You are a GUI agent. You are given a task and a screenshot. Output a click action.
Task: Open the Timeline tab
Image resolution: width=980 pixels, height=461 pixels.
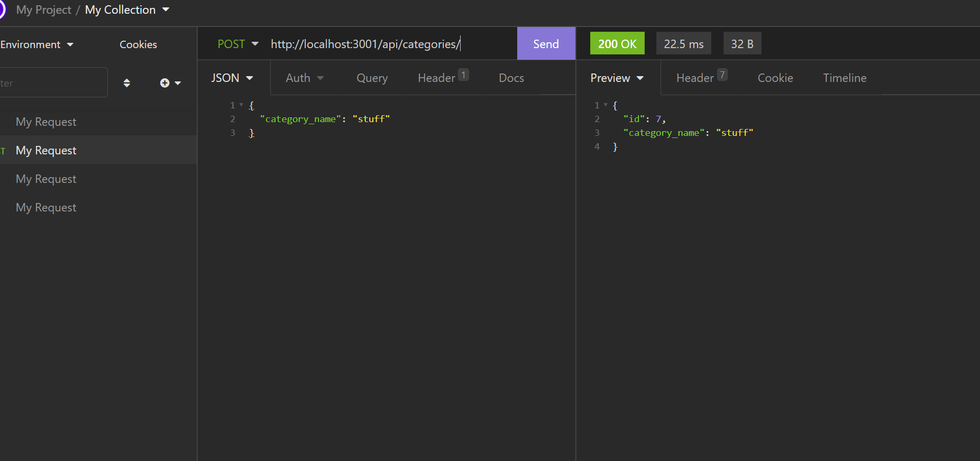845,78
